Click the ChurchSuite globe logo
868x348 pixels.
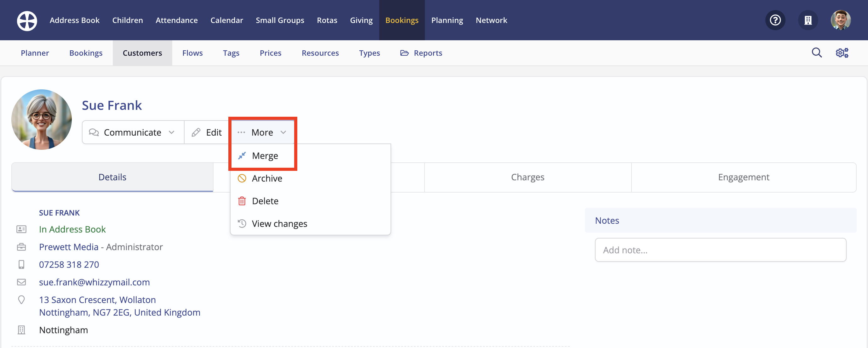[x=27, y=20]
